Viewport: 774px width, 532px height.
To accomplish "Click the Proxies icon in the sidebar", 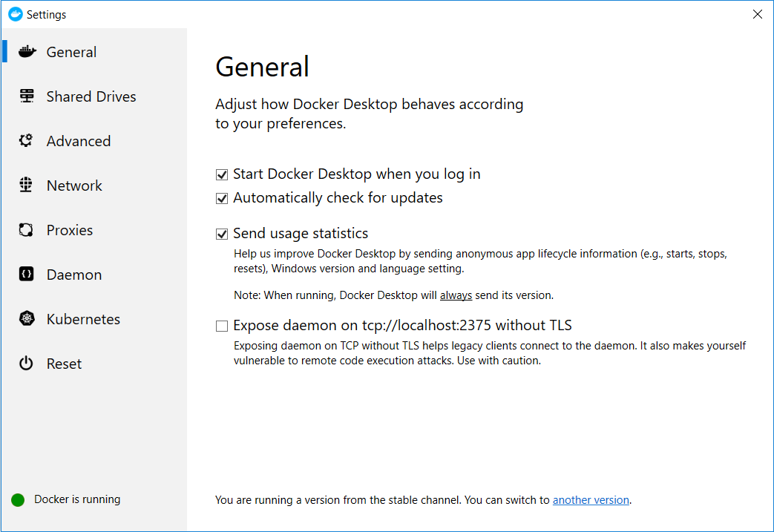I will [27, 230].
